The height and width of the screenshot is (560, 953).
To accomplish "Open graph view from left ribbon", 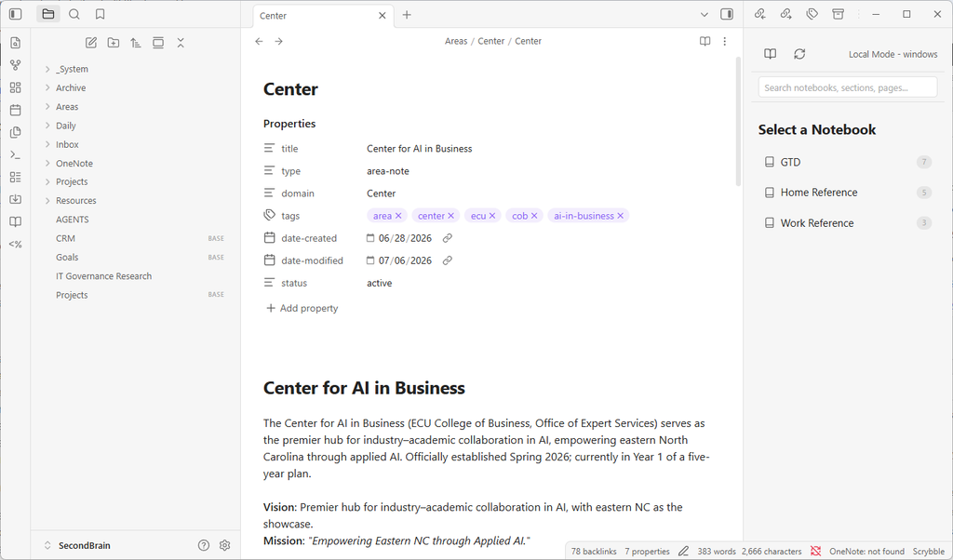I will (x=16, y=65).
